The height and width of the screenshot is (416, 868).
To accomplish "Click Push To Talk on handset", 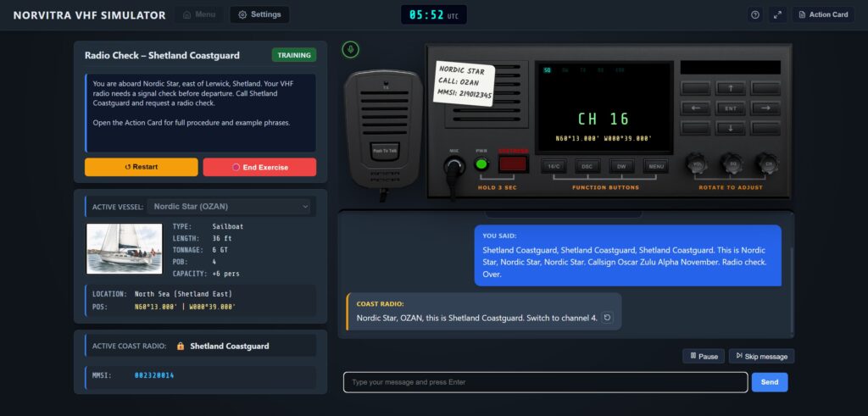I will (x=384, y=151).
